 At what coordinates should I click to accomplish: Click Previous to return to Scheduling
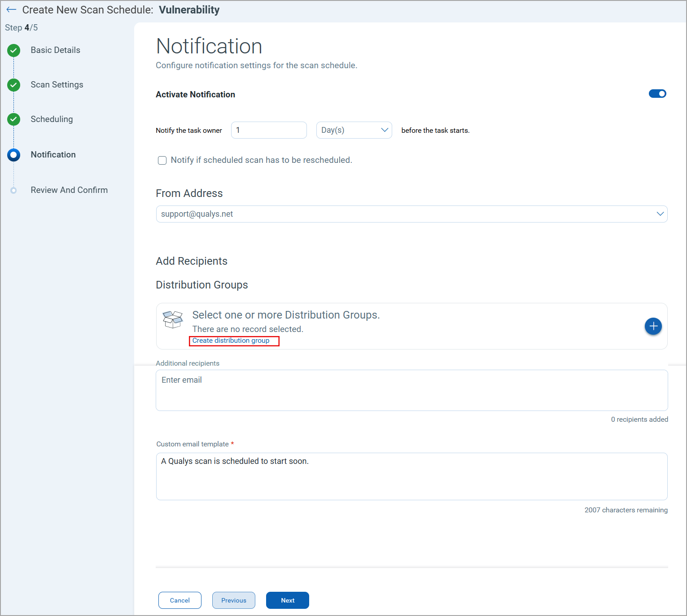[x=233, y=600]
